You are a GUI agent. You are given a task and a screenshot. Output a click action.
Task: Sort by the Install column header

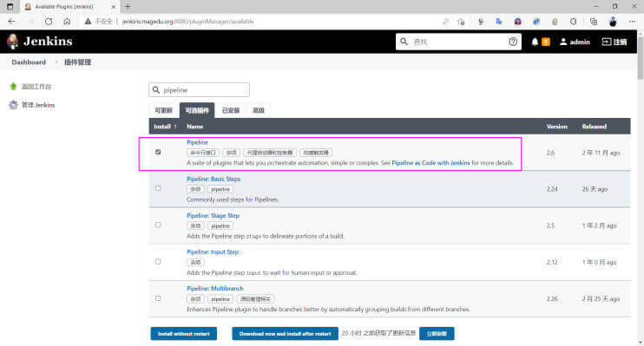tap(165, 127)
